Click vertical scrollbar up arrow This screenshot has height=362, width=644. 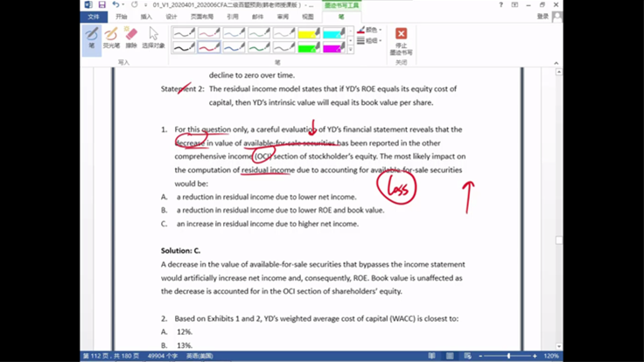[559, 72]
